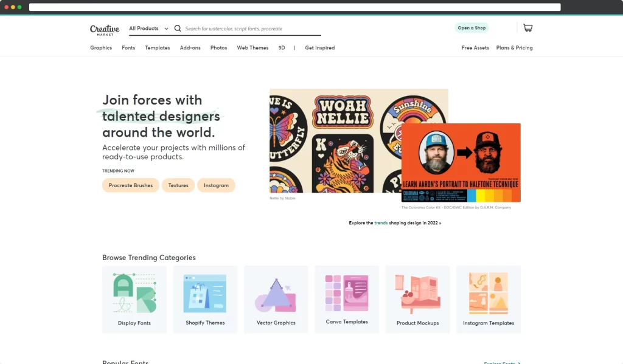View Plans & Pricing
The height and width of the screenshot is (364, 623).
tap(514, 47)
